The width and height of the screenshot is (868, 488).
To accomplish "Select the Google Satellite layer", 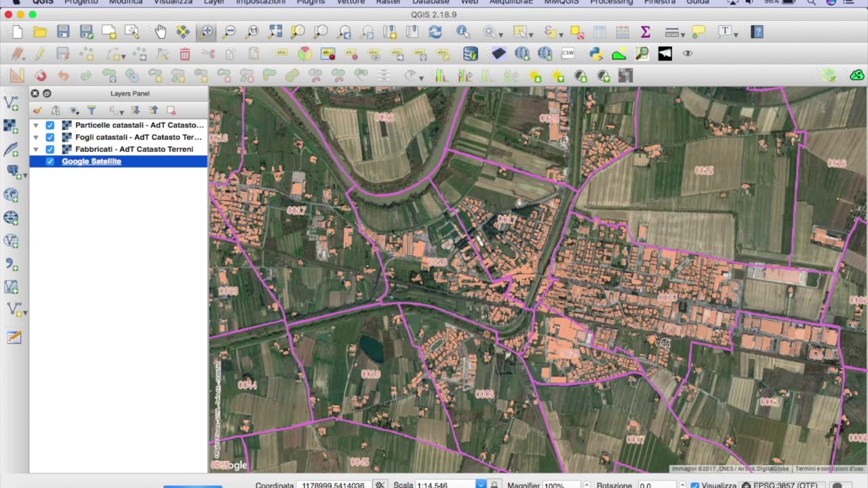I will (x=92, y=161).
